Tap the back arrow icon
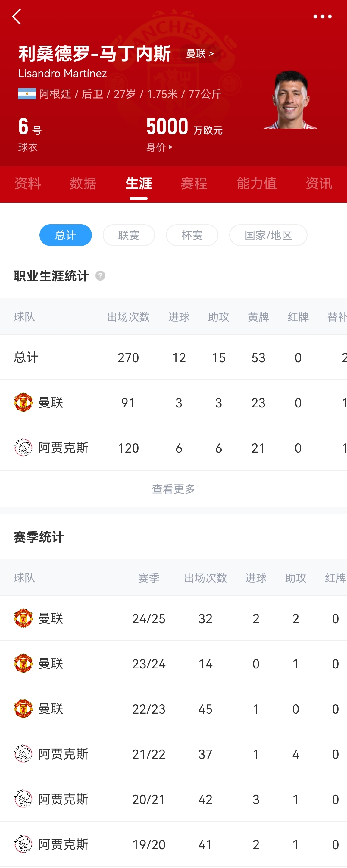The width and height of the screenshot is (347, 868). (17, 17)
